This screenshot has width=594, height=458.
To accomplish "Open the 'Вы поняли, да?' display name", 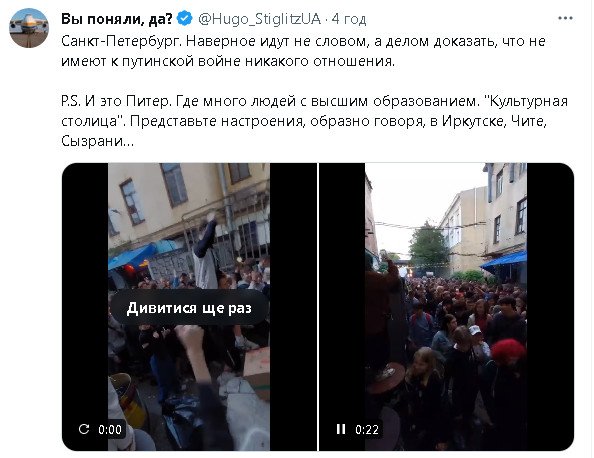I will click(117, 18).
